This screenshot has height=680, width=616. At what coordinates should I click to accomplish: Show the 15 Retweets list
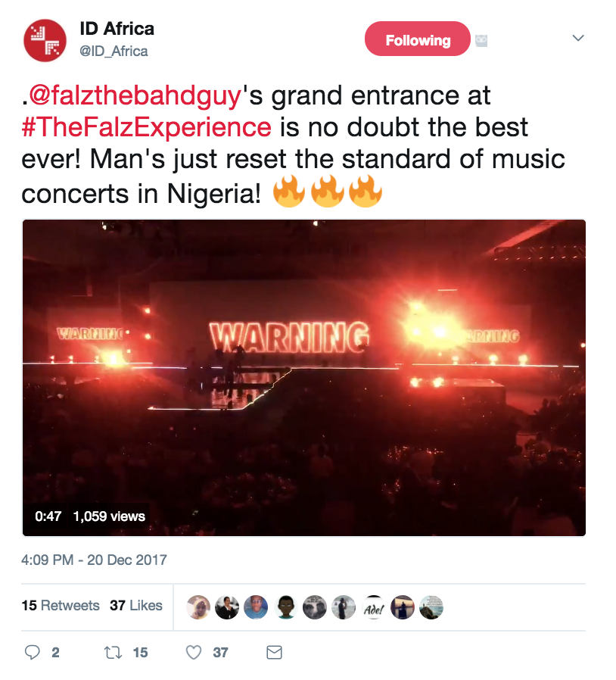(x=61, y=605)
